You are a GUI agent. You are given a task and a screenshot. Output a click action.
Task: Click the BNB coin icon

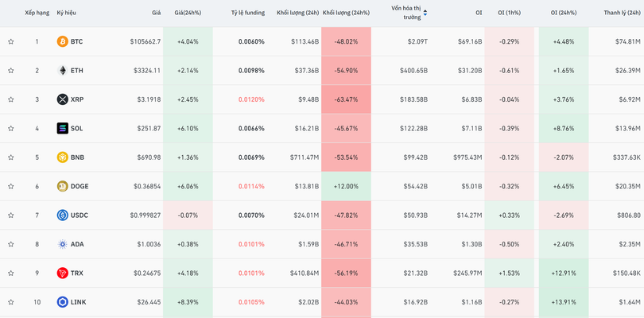tap(62, 157)
